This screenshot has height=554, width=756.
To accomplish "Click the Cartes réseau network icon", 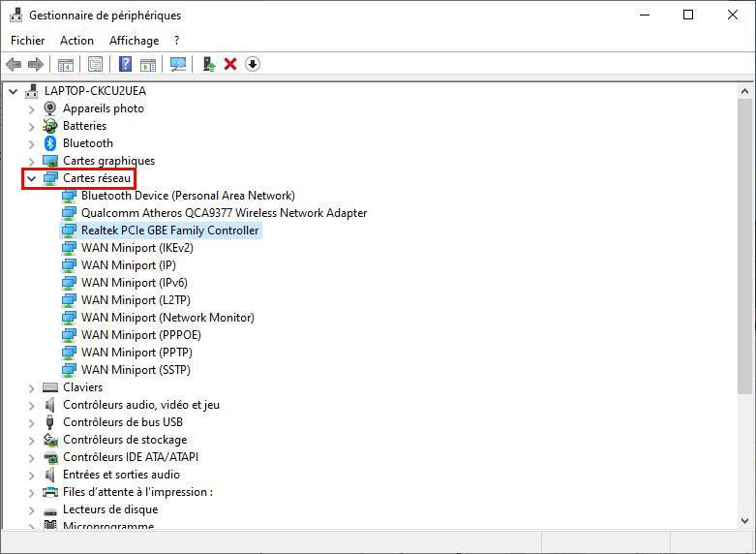I will point(50,178).
